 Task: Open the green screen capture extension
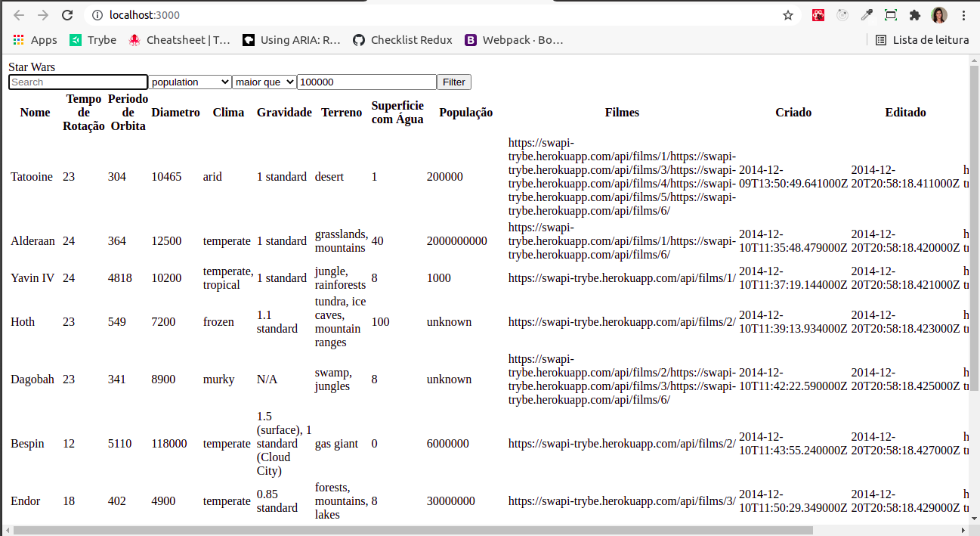pyautogui.click(x=891, y=15)
